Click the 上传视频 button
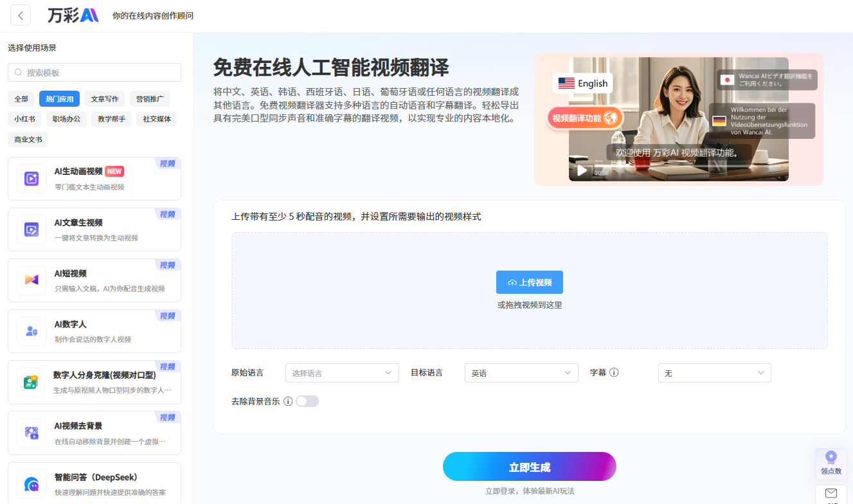The width and height of the screenshot is (853, 504). point(530,282)
